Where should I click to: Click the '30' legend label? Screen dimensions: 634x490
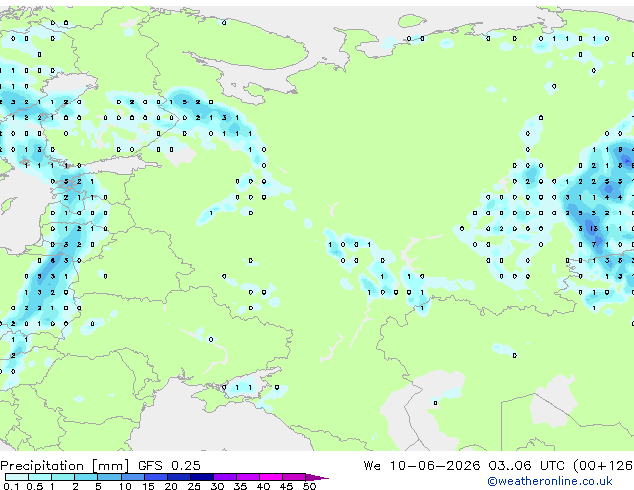point(217,486)
